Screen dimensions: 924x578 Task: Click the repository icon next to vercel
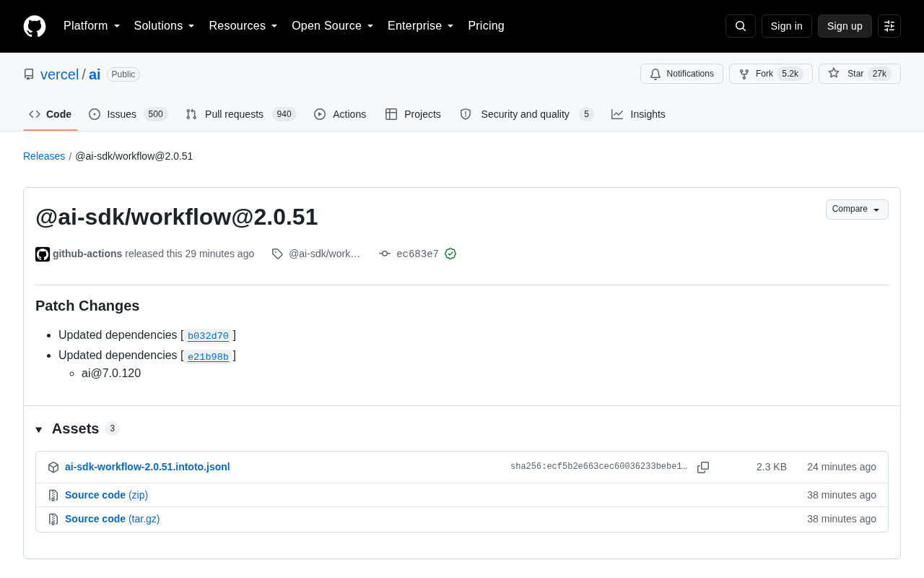[29, 74]
